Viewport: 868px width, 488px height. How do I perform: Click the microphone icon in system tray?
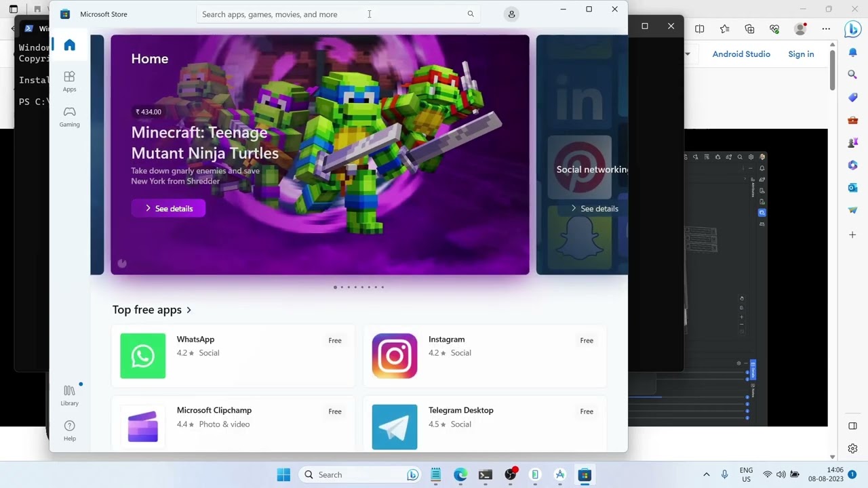point(725,474)
